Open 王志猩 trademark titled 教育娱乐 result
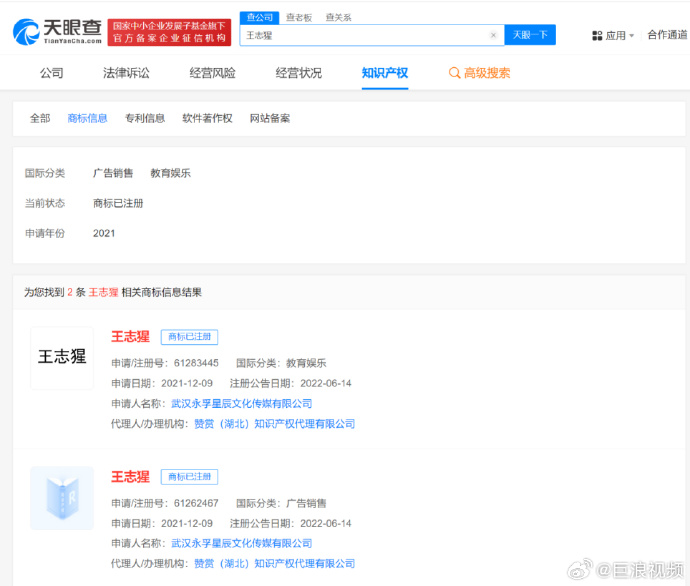The image size is (690, 586). pos(130,337)
